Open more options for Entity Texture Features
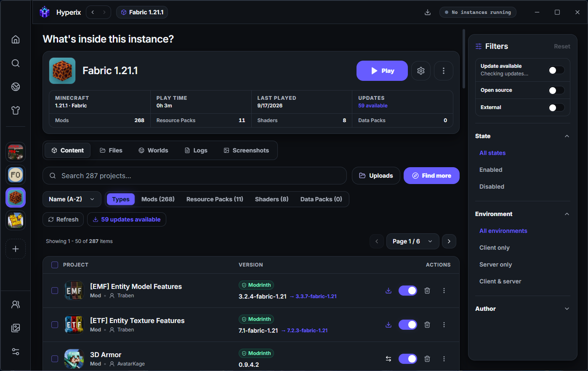This screenshot has width=588, height=371. 444,325
